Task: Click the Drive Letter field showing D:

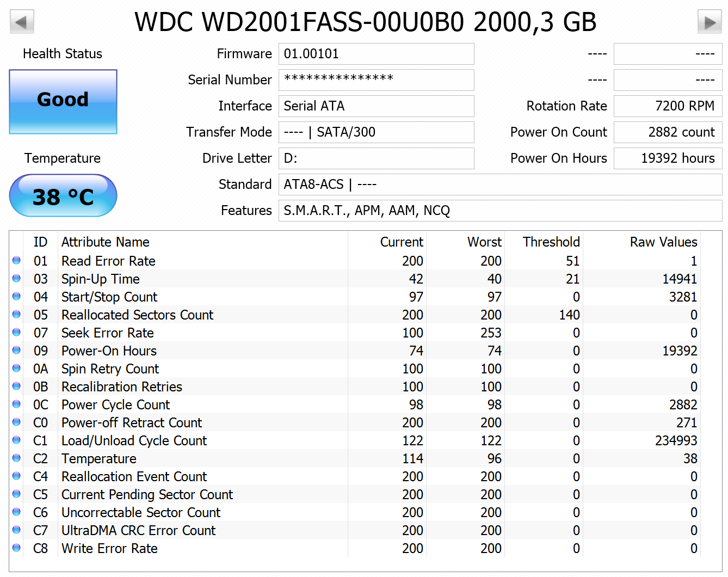Action: pos(377,158)
